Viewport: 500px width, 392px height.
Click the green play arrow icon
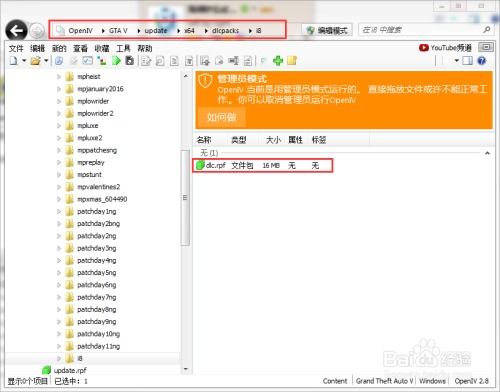click(x=116, y=61)
